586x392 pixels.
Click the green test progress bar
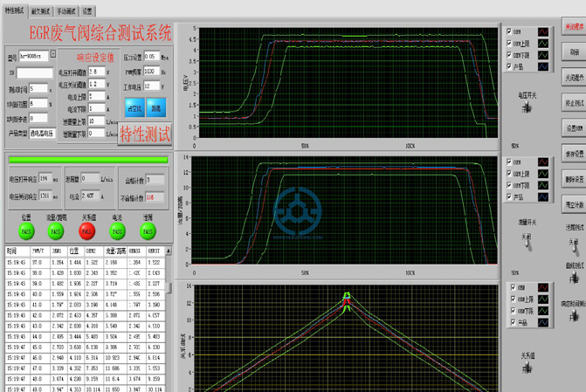click(x=88, y=160)
